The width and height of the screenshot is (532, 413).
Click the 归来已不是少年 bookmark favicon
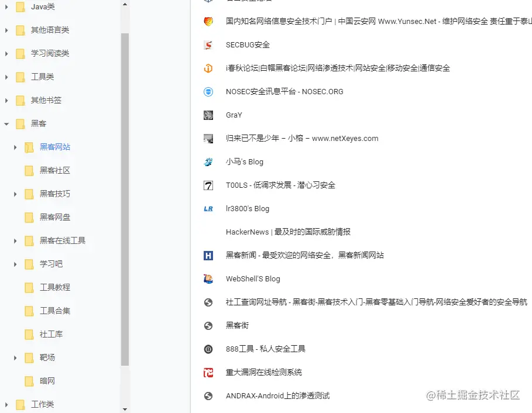[208, 138]
